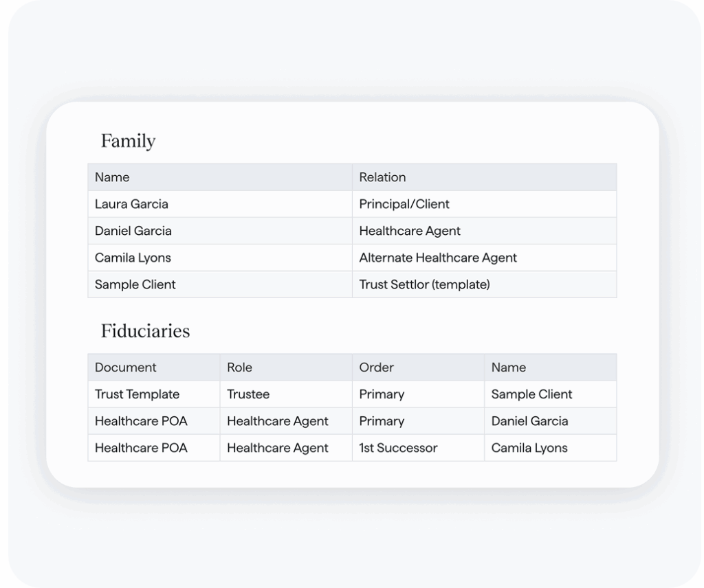Select Camila Lyons in the Fiduciaries table
This screenshot has width=704, height=588.
click(551, 448)
